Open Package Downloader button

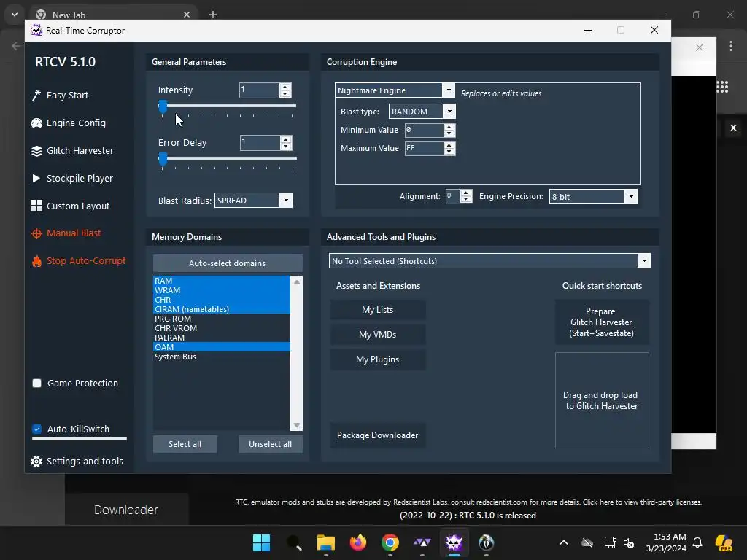coord(378,435)
